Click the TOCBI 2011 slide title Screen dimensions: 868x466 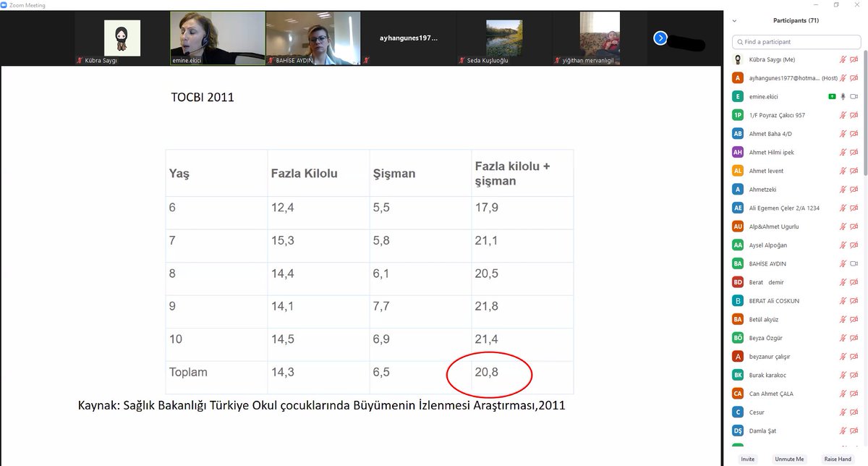point(203,97)
